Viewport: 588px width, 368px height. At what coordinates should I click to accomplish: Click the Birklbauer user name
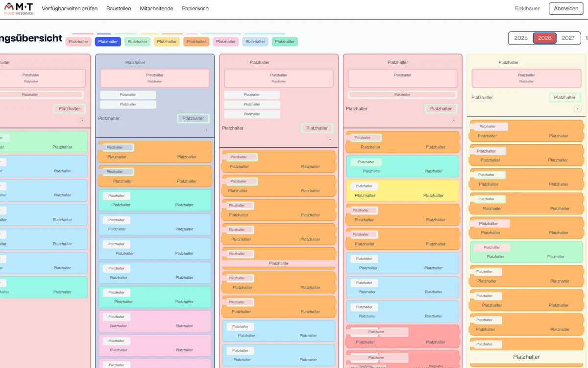pos(527,8)
